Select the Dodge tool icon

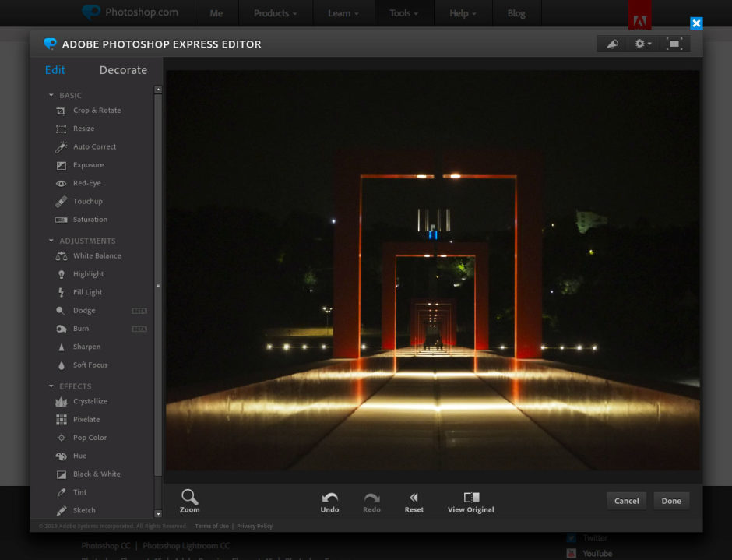coord(62,311)
